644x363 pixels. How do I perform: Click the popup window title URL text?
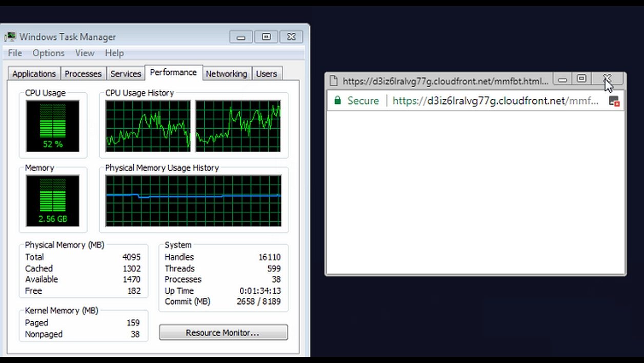tap(446, 81)
